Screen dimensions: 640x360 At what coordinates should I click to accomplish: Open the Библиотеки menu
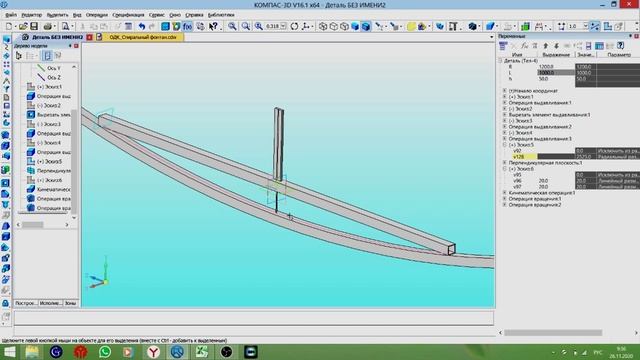pos(221,15)
